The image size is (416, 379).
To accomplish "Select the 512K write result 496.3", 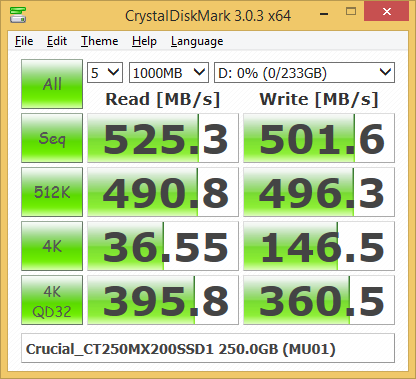I will click(x=319, y=192).
